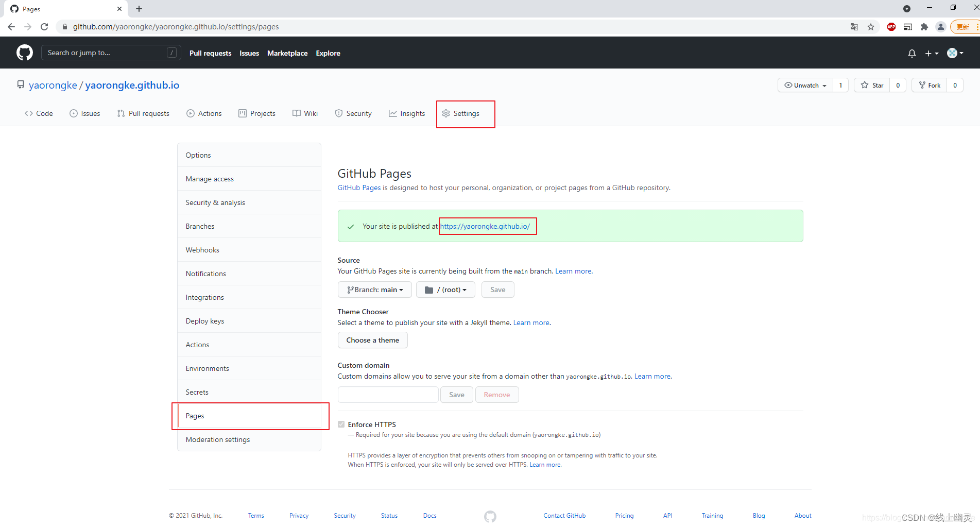Fork the repository
The image size is (980, 527).
(930, 86)
